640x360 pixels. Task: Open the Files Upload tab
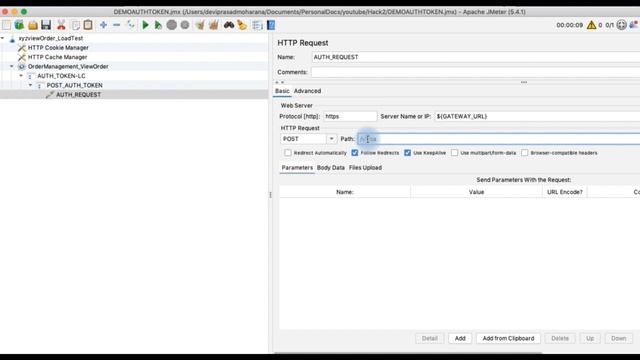365,167
